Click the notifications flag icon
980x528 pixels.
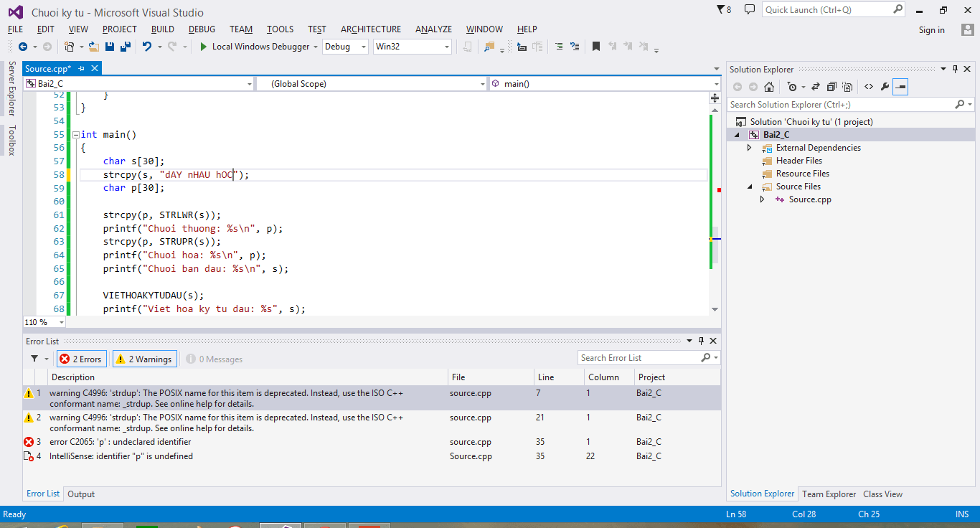point(721,9)
